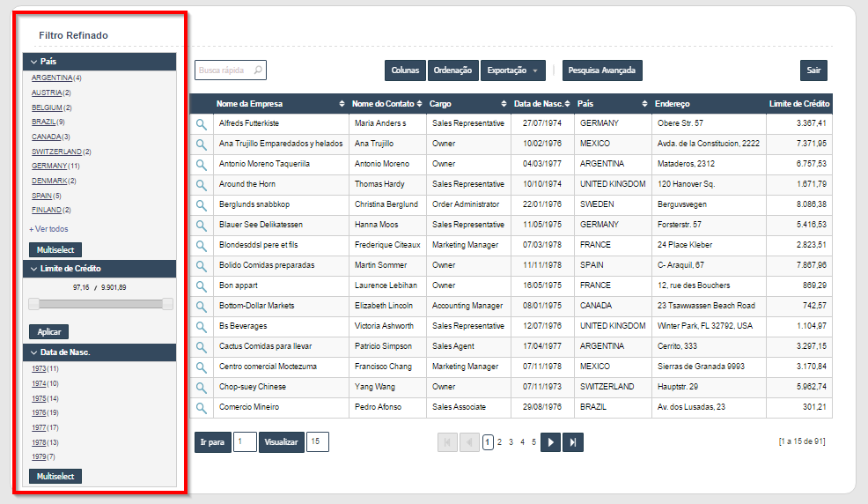
Task: Collapse the Data de Nasc. filter section
Action: [34, 352]
